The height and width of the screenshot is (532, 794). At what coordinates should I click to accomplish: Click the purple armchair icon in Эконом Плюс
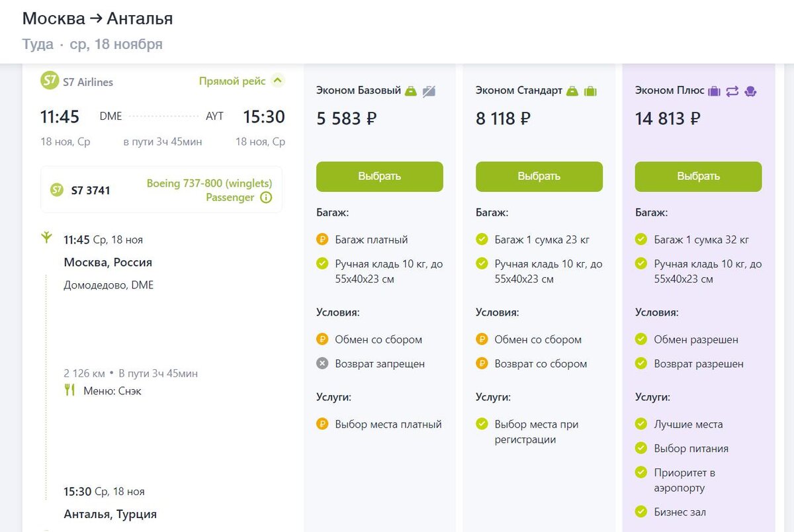(750, 91)
